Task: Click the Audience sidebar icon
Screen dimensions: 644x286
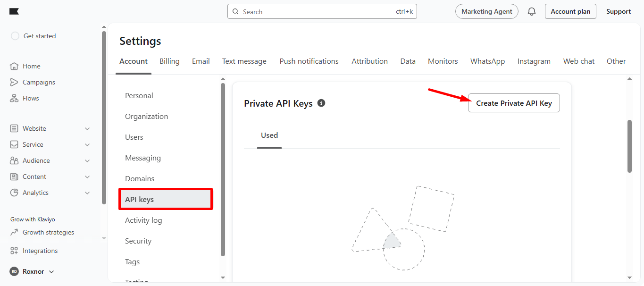Action: click(x=15, y=160)
